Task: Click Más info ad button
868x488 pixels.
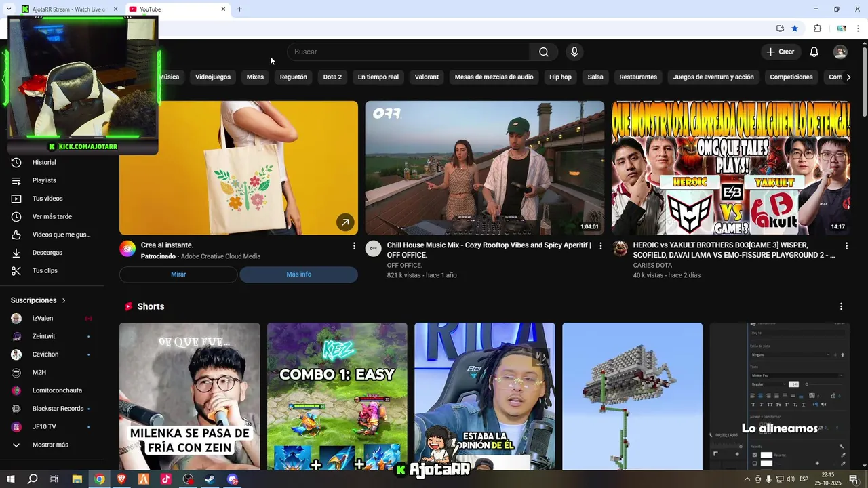Action: 298,274
